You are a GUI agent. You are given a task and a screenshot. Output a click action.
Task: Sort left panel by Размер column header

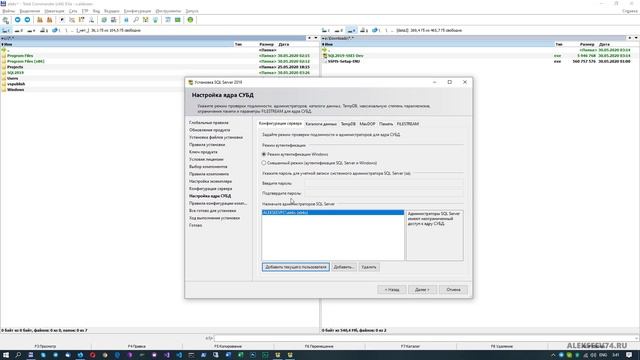[267, 44]
